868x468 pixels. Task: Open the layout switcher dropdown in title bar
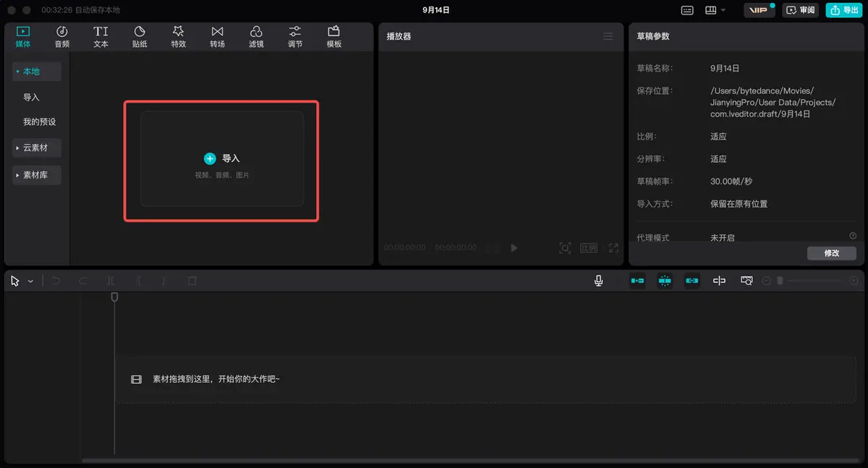pyautogui.click(x=715, y=10)
